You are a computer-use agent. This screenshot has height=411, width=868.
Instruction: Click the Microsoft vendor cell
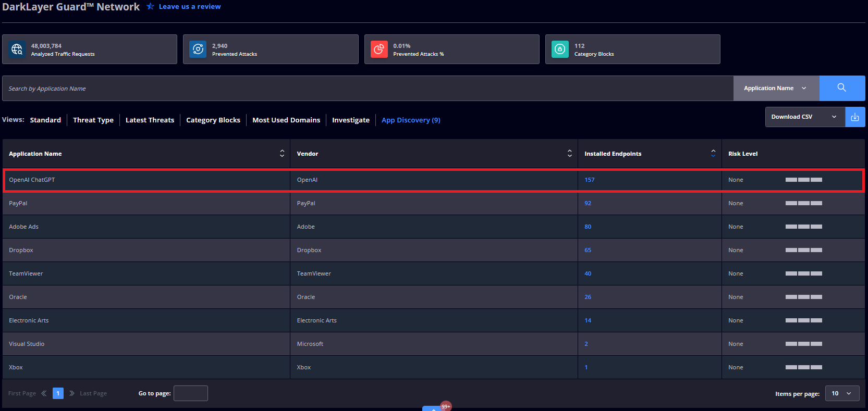(434, 344)
